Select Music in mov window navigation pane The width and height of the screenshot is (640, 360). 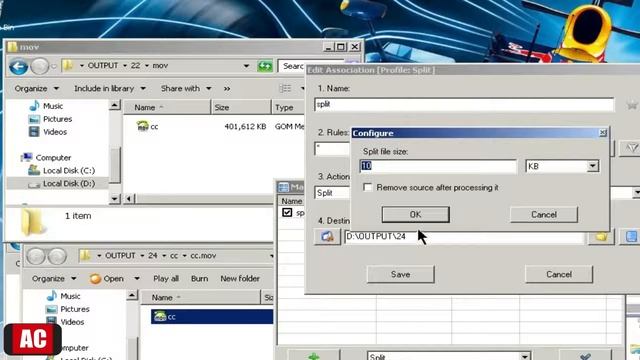[46, 106]
